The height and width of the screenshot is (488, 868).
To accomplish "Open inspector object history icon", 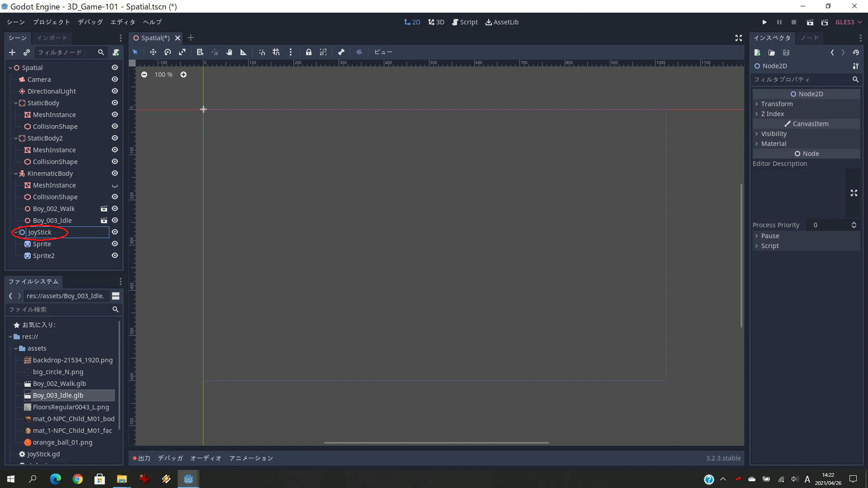I will click(x=856, y=52).
